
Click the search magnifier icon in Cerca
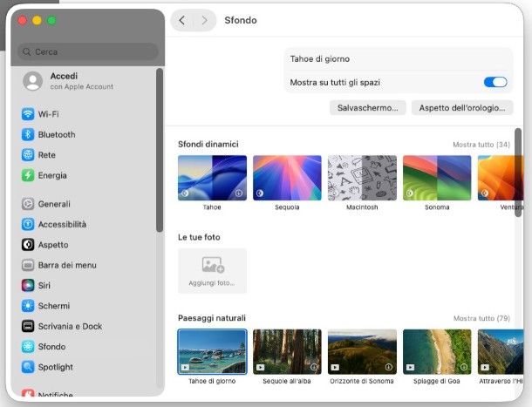[26, 52]
